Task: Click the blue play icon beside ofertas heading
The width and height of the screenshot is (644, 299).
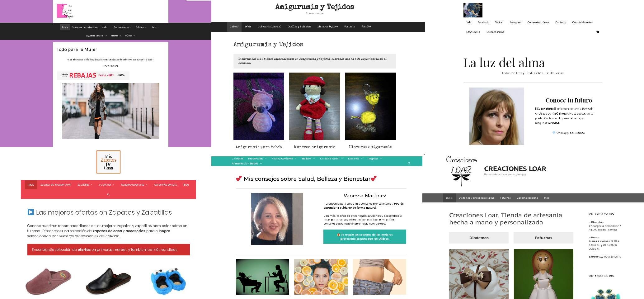Action: [x=31, y=212]
